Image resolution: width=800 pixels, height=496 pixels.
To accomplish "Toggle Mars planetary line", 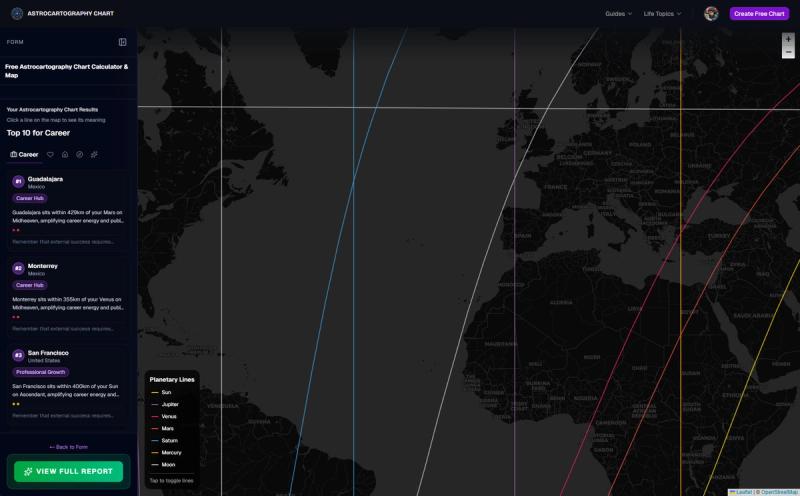I will [x=163, y=429].
